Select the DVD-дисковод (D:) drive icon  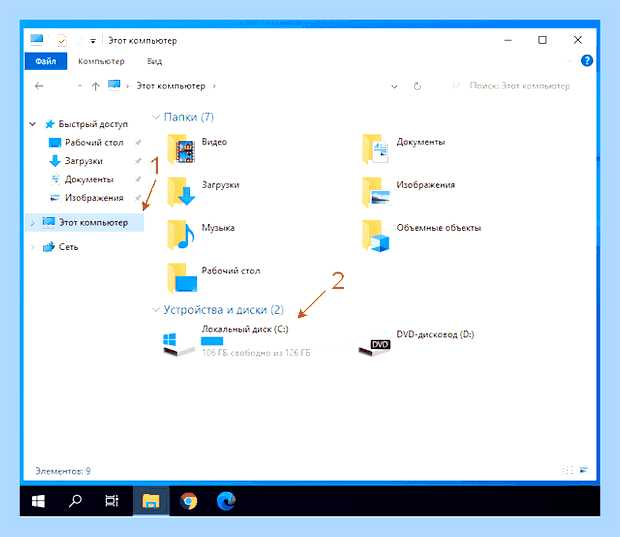[x=374, y=346]
